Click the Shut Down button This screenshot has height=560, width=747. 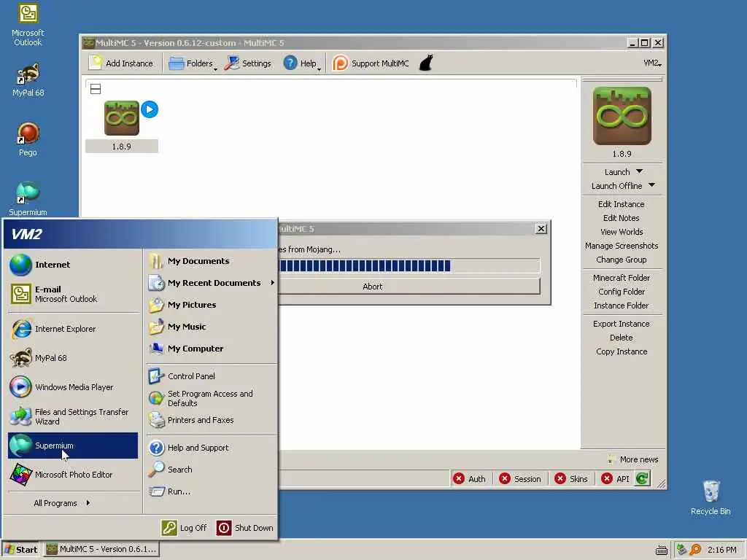coord(245,528)
